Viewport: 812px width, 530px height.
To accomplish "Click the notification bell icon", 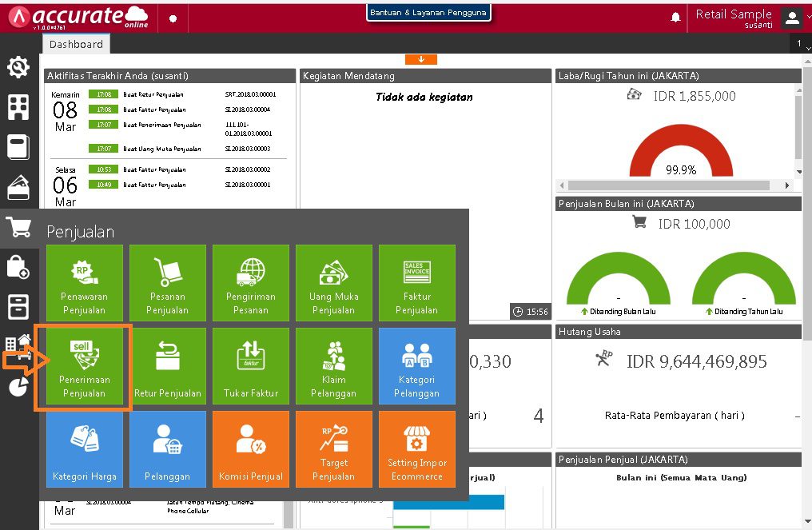I will (x=675, y=18).
